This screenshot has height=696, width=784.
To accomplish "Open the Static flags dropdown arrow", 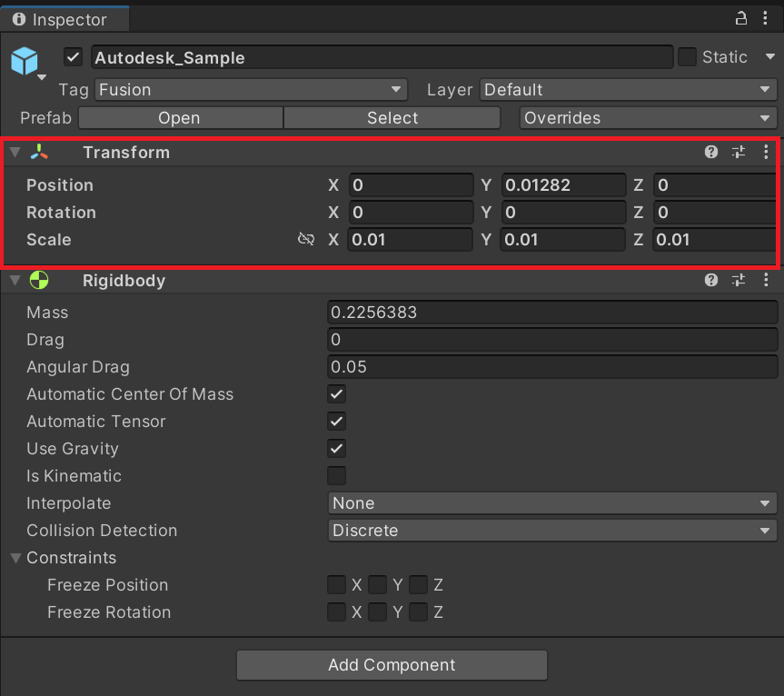I will click(x=770, y=56).
